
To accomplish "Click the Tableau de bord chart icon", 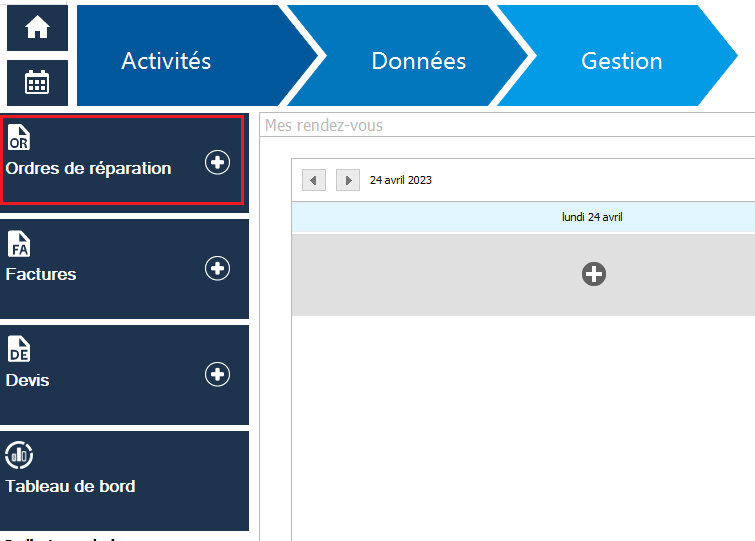I will click(19, 455).
